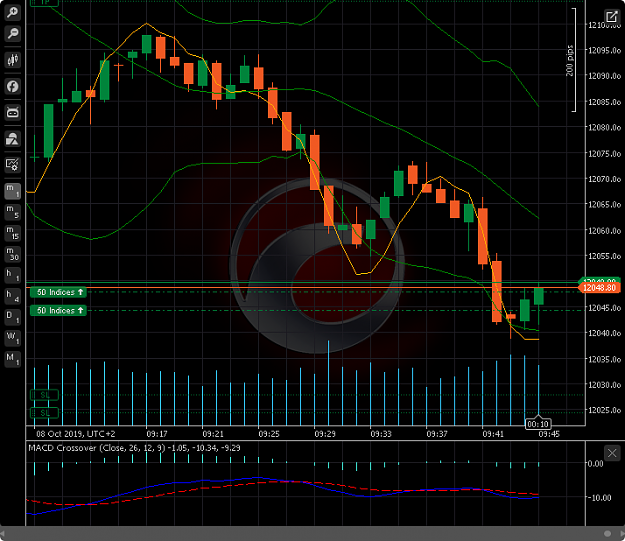The height and width of the screenshot is (541, 625).
Task: Click the 09:41 time axis label
Action: [x=493, y=434]
